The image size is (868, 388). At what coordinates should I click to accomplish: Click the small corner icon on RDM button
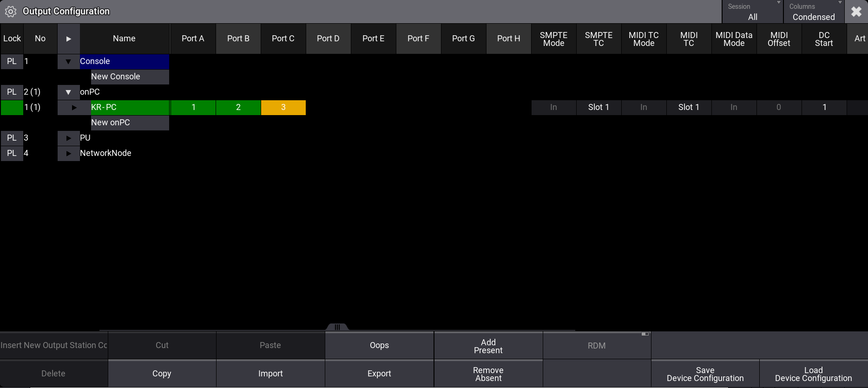pyautogui.click(x=645, y=334)
